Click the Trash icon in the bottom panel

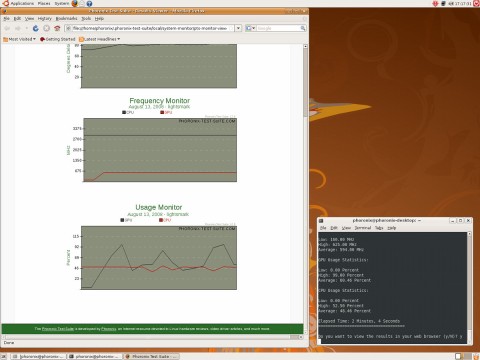coord(476,356)
